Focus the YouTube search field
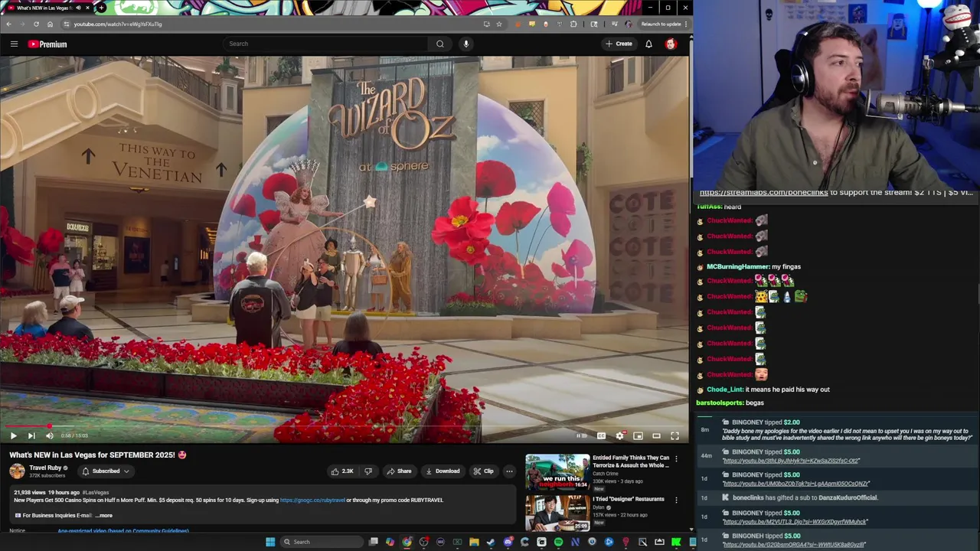The image size is (980, 551). pos(325,44)
